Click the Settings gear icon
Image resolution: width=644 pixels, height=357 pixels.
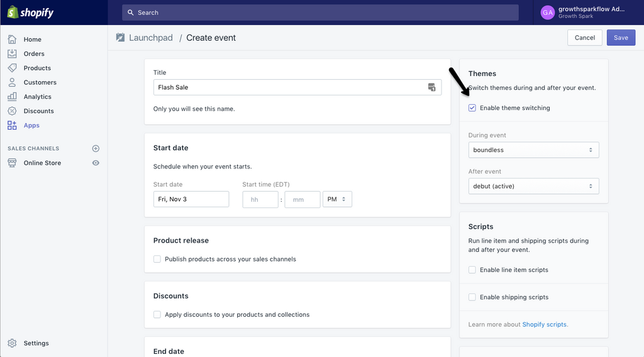[x=12, y=343]
